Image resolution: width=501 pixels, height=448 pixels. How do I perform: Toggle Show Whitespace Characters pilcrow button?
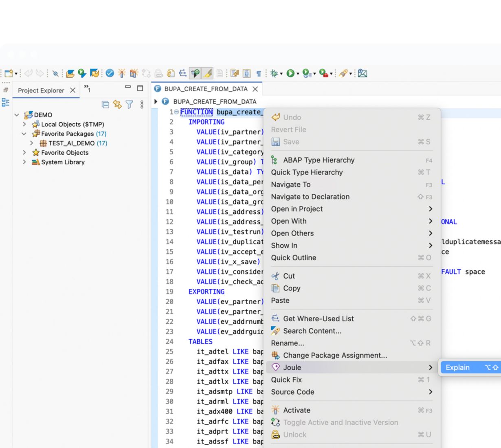coord(259,74)
